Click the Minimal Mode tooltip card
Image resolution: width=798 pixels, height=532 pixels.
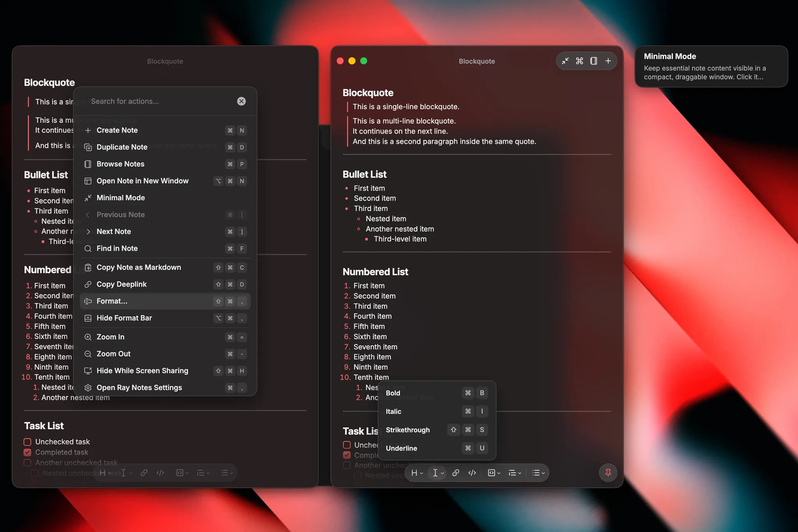(x=711, y=66)
